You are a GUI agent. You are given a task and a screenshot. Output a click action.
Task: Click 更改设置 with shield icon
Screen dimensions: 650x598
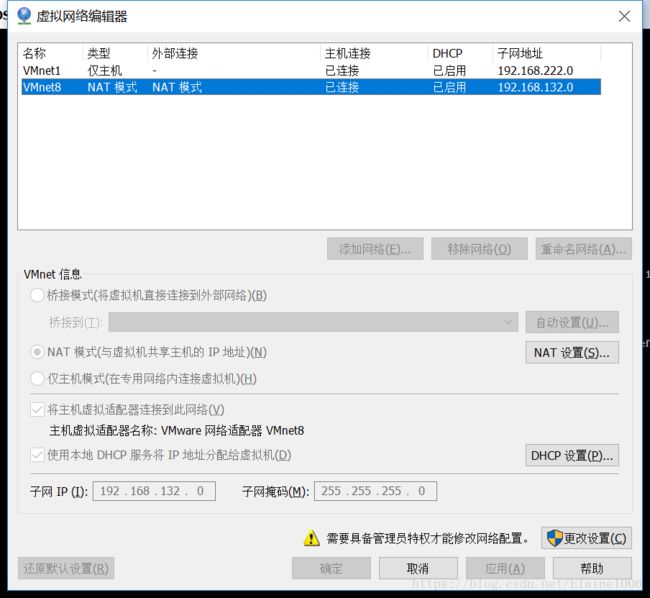(587, 538)
